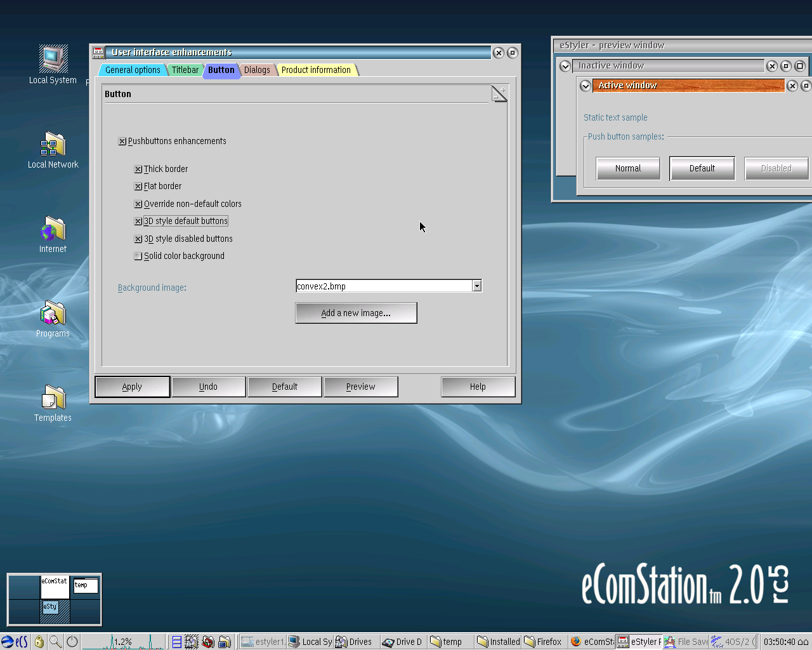The image size is (812, 650).
Task: Open the eCS start menu button
Action: pos(15,642)
